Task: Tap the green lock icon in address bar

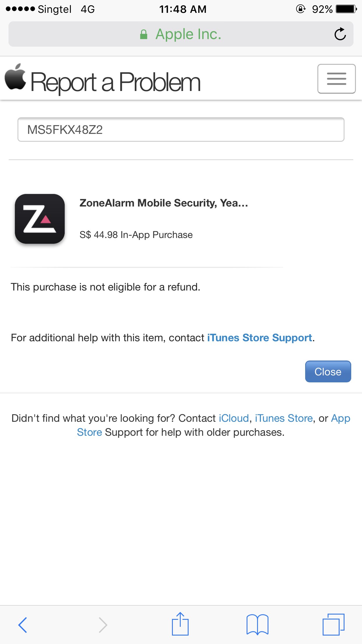Action: pyautogui.click(x=144, y=34)
